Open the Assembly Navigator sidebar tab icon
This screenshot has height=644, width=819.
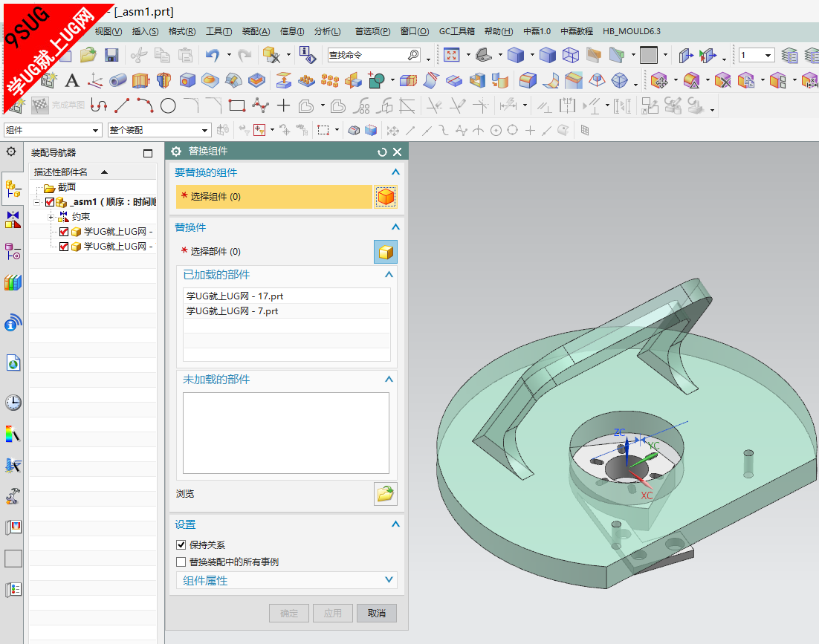pyautogui.click(x=13, y=189)
